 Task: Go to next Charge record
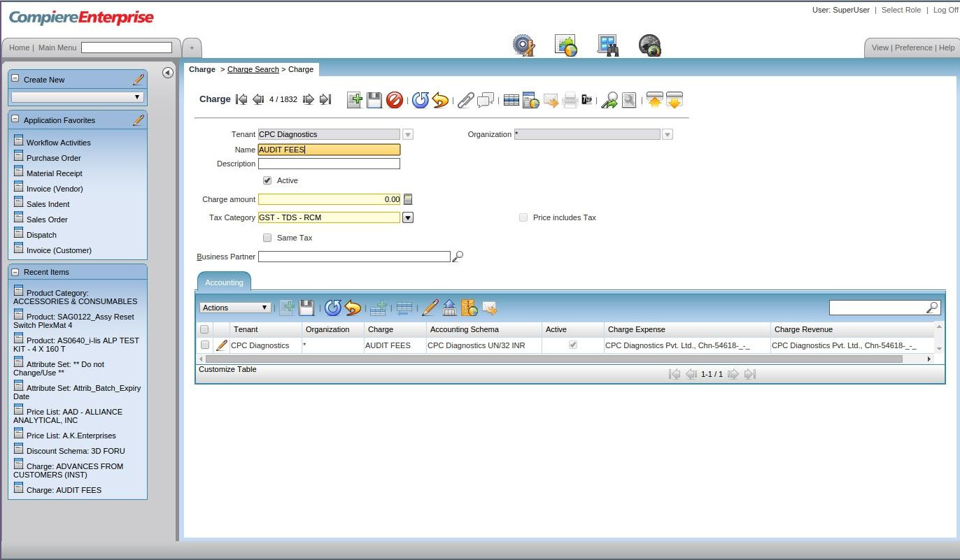[308, 99]
